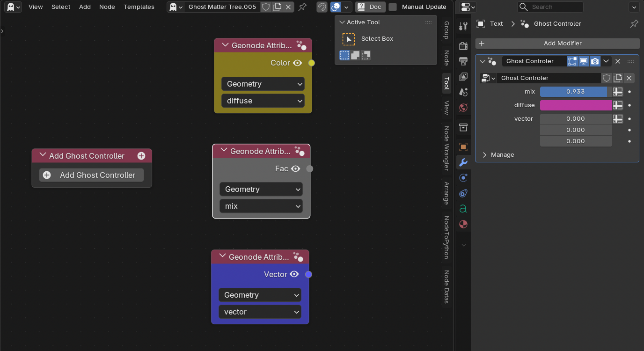
Task: Open the World properties tab icon
Action: click(x=463, y=108)
